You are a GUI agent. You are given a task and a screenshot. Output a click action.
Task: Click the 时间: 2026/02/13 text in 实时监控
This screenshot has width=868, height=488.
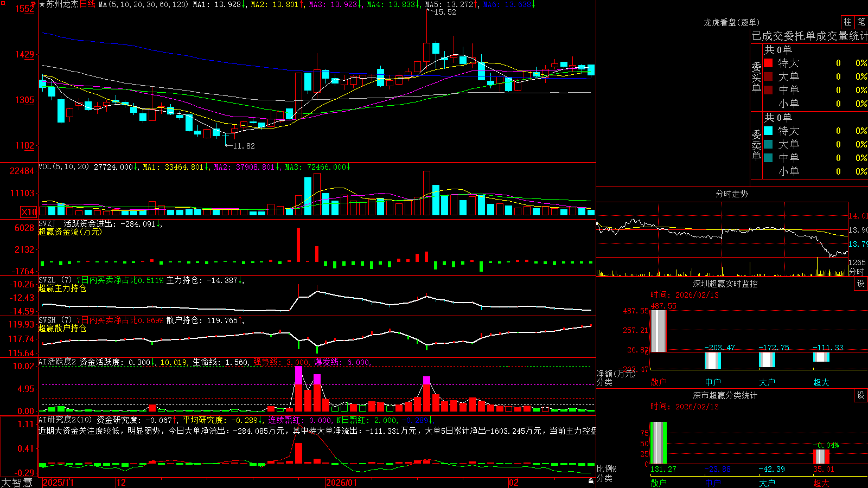685,295
